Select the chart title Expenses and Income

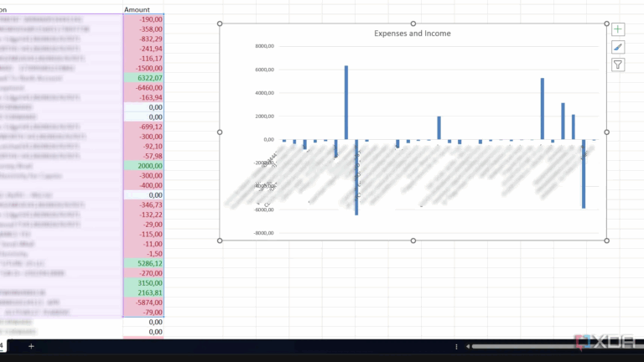pyautogui.click(x=413, y=34)
